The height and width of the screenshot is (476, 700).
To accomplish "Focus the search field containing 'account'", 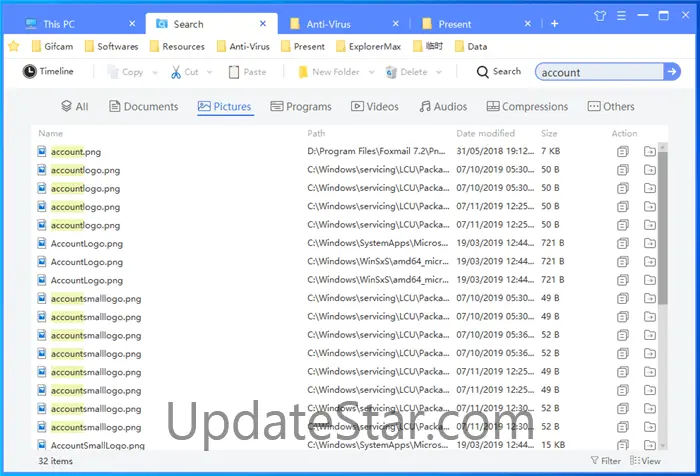I will tap(600, 72).
